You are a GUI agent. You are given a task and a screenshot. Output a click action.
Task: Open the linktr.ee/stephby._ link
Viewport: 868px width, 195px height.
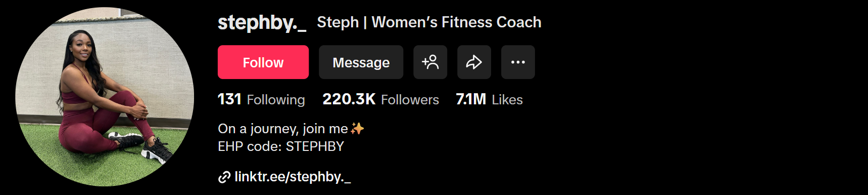[x=293, y=177]
